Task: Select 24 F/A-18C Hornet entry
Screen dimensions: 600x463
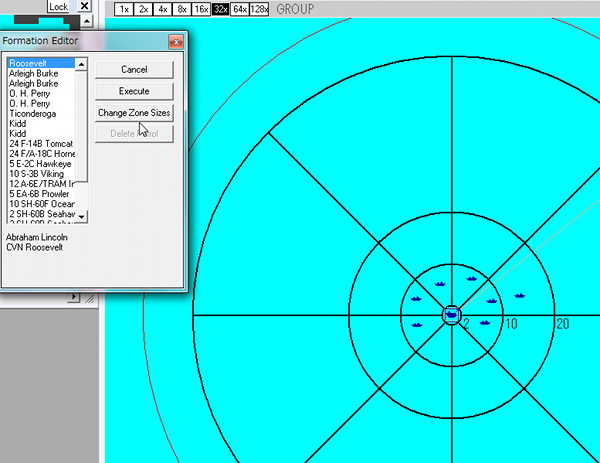Action: [41, 153]
